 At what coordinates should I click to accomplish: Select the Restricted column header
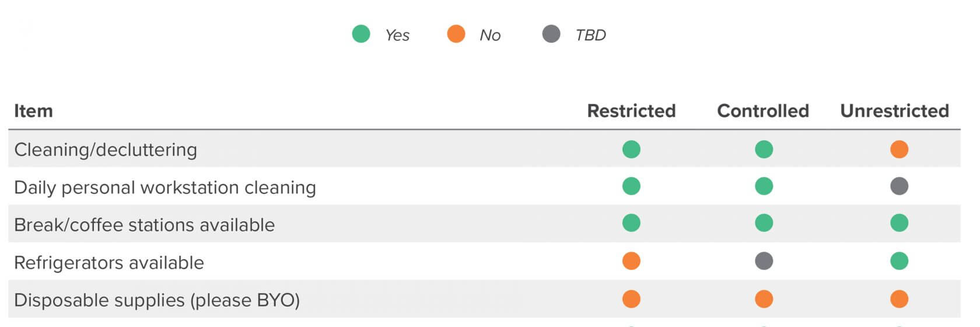coord(631,111)
